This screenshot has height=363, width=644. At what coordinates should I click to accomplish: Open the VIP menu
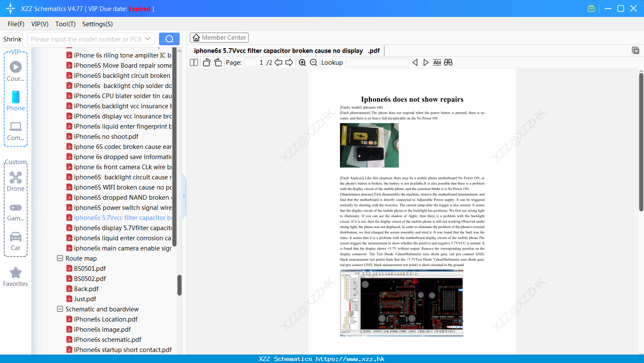(40, 24)
